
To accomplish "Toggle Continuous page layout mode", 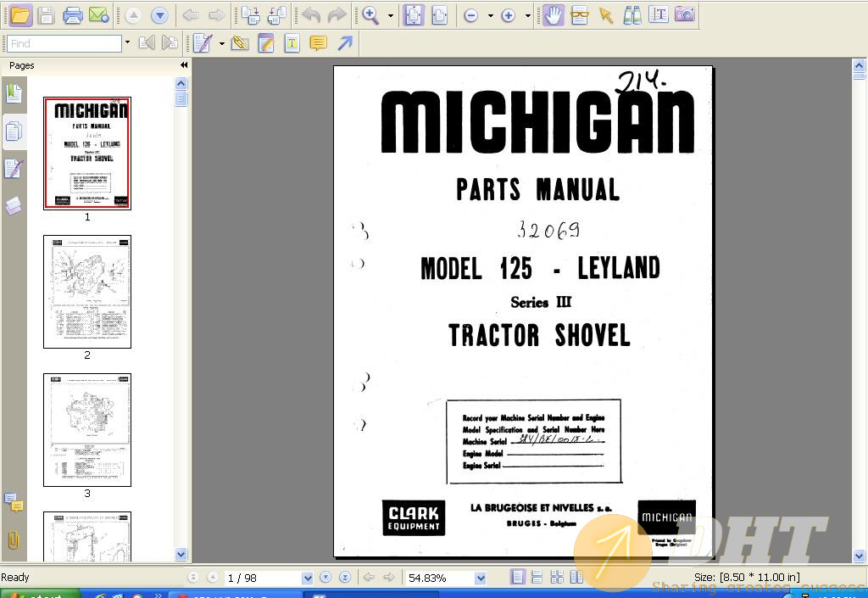I will (537, 578).
